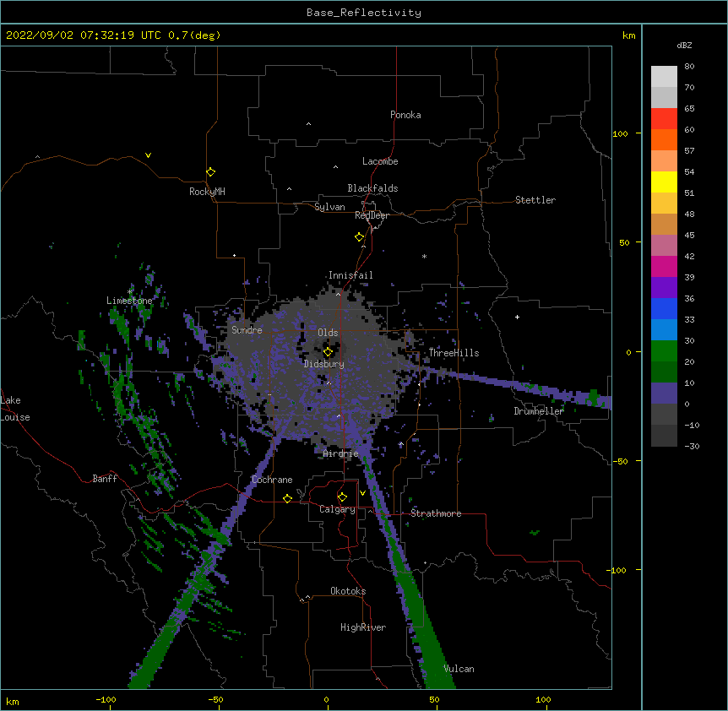This screenshot has height=711, width=728.
Task: Click the yellow diamond marker at Olds radar site
Action: [x=328, y=352]
